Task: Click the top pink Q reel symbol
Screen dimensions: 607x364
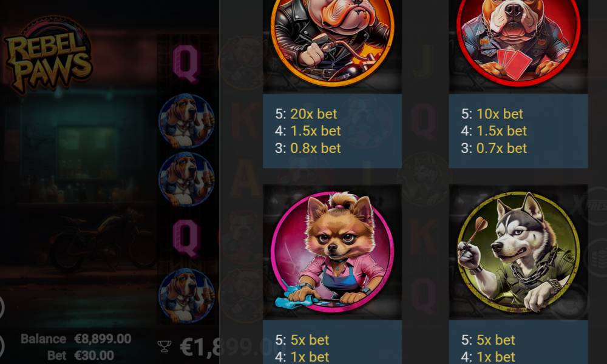Action: [185, 64]
